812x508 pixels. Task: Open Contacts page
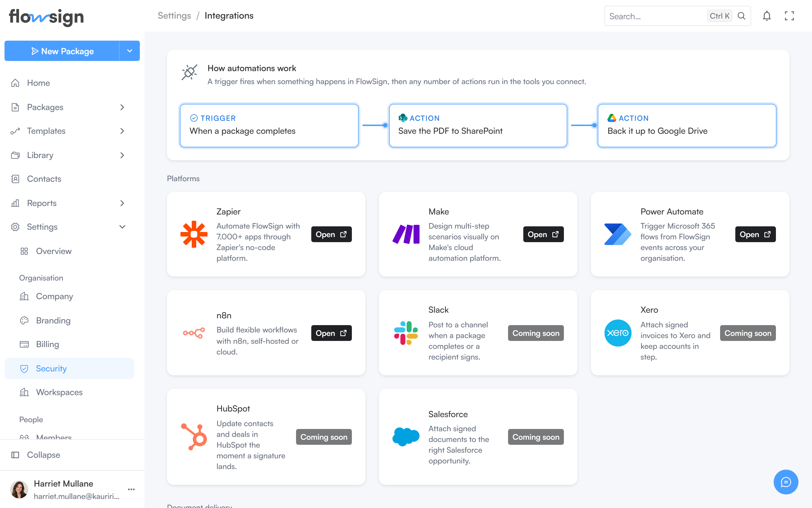(69, 179)
